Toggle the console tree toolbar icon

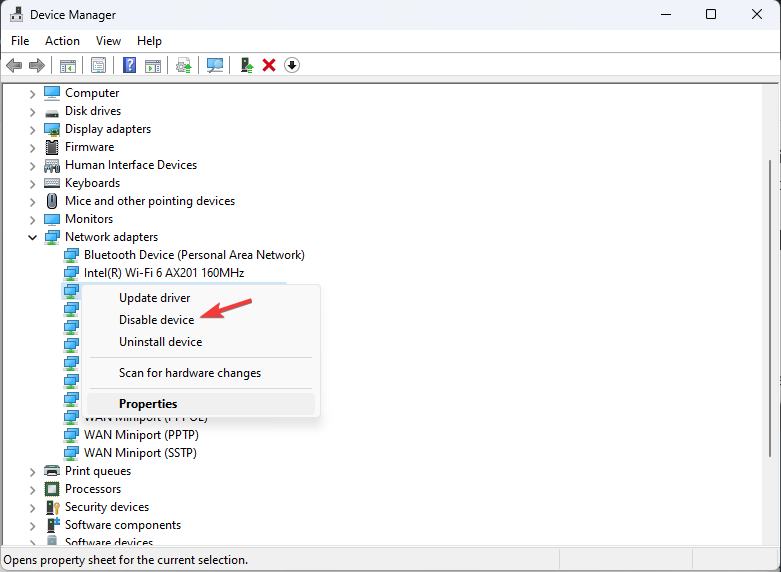[68, 65]
